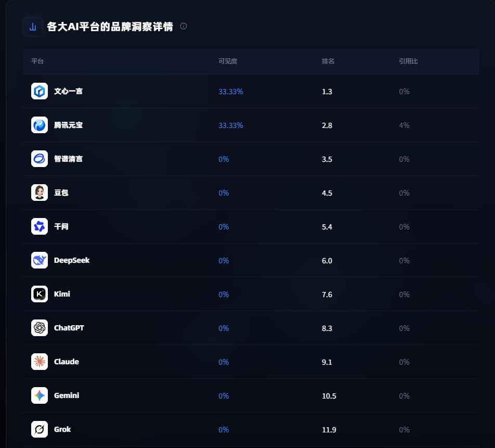The width and height of the screenshot is (495, 448).
Task: Click the 8.3 ranking of ChatGPT
Action: click(327, 328)
